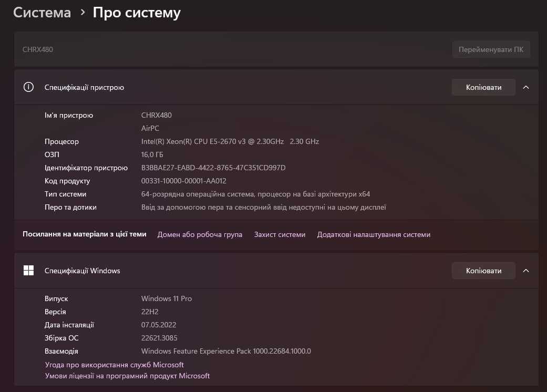Click the Збірка ОС label
The width and height of the screenshot is (547, 392).
pos(61,338)
